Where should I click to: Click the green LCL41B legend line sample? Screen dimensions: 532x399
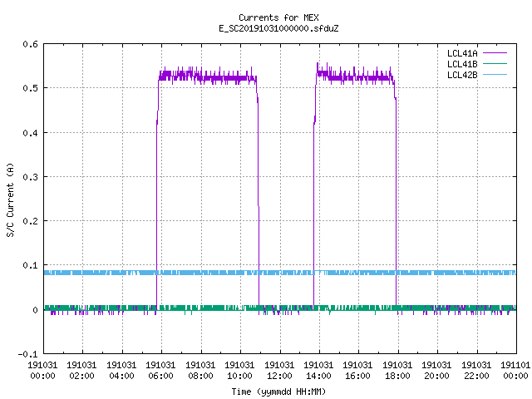point(495,64)
